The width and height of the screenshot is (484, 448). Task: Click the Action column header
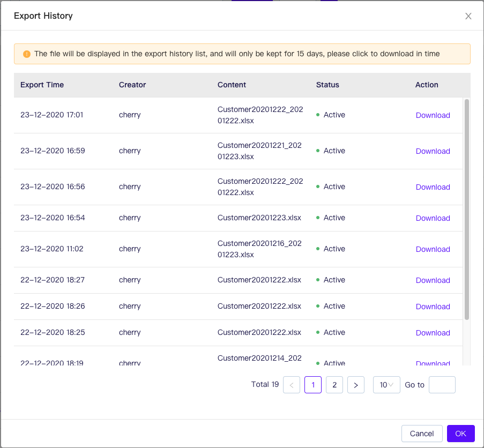coord(427,85)
